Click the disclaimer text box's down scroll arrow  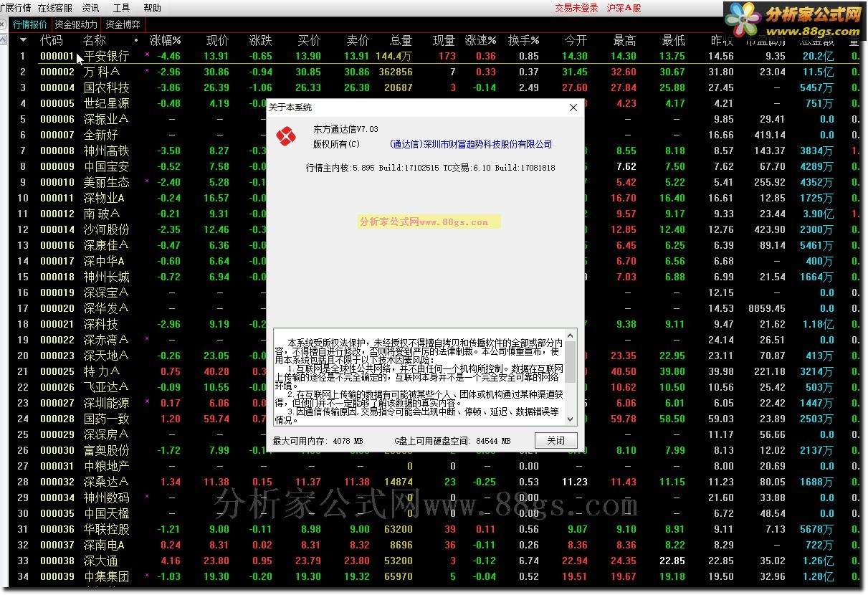click(x=571, y=419)
